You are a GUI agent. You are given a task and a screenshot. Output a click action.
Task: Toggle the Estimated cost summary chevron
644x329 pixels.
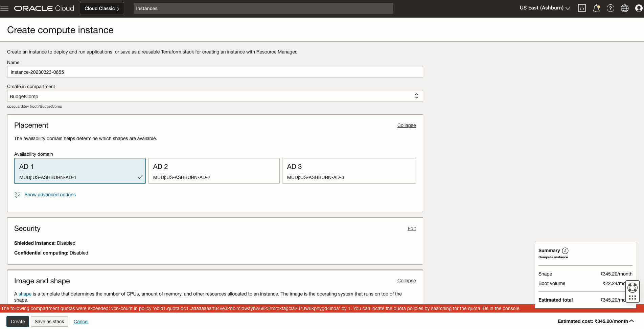click(x=631, y=321)
